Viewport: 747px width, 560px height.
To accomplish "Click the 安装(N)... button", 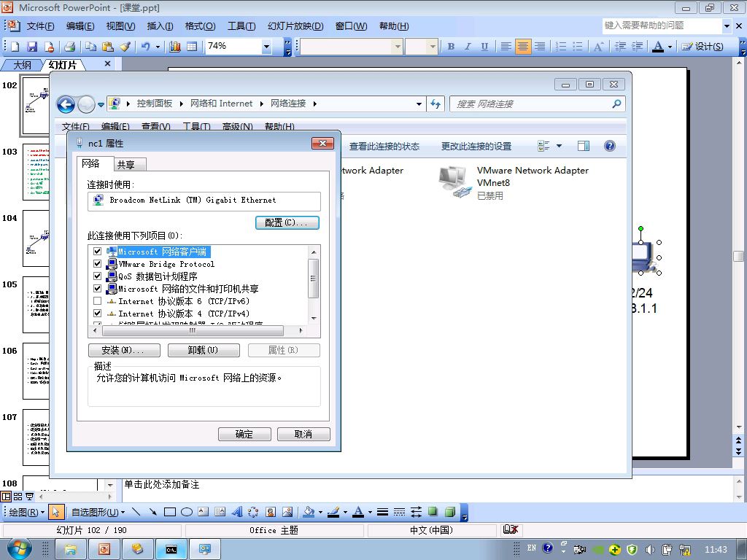I will 124,350.
